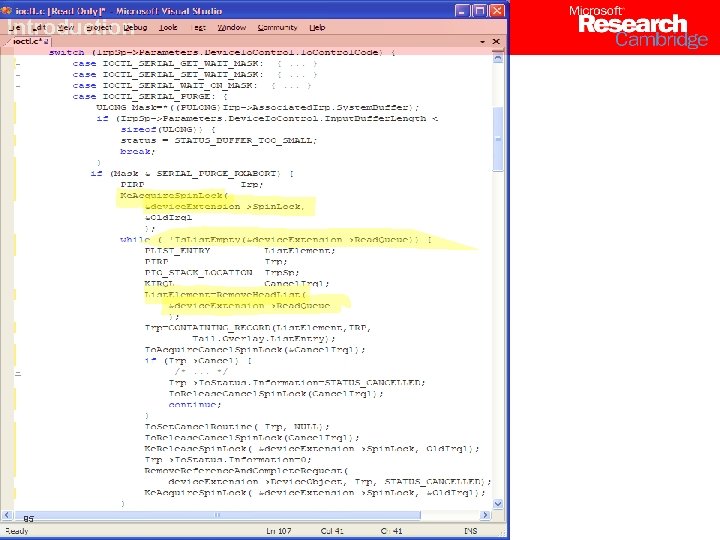Close the ioctl.c document with the X
This screenshot has width=720, height=540.
pyautogui.click(x=496, y=42)
